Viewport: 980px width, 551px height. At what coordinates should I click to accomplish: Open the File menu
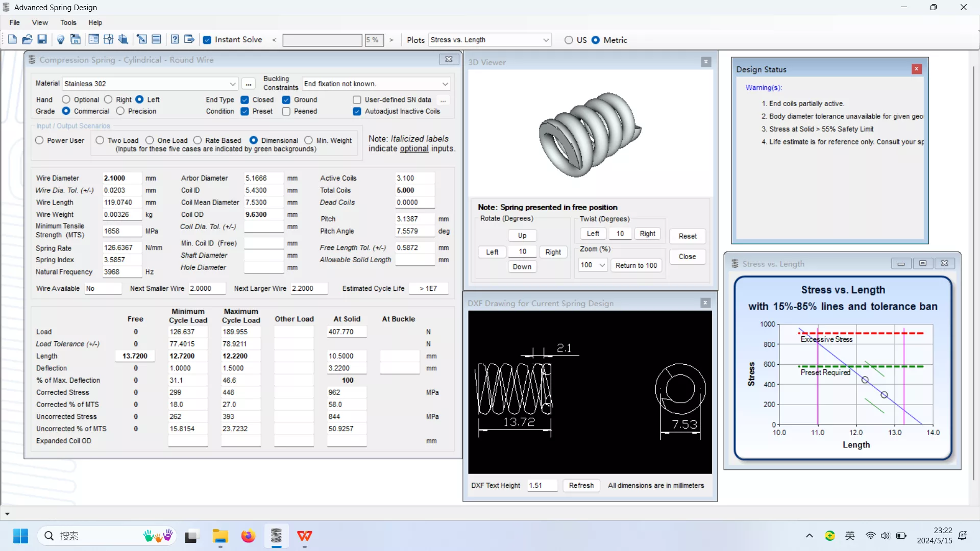[x=15, y=22]
